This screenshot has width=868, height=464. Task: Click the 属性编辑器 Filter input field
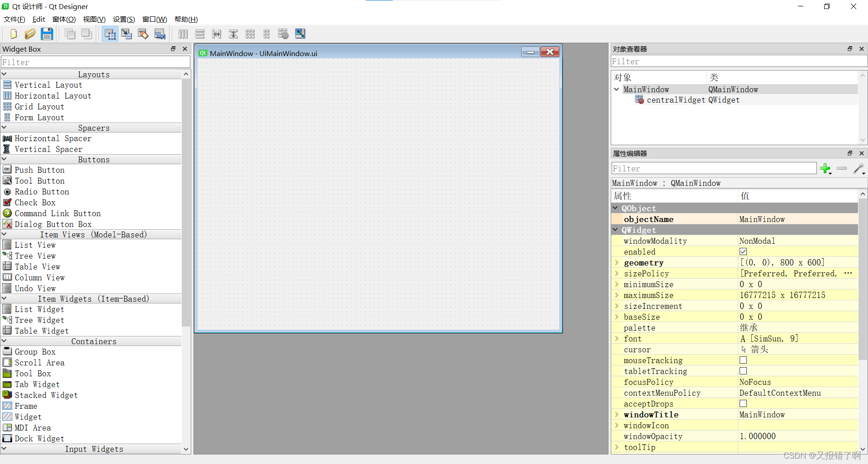[x=714, y=169]
